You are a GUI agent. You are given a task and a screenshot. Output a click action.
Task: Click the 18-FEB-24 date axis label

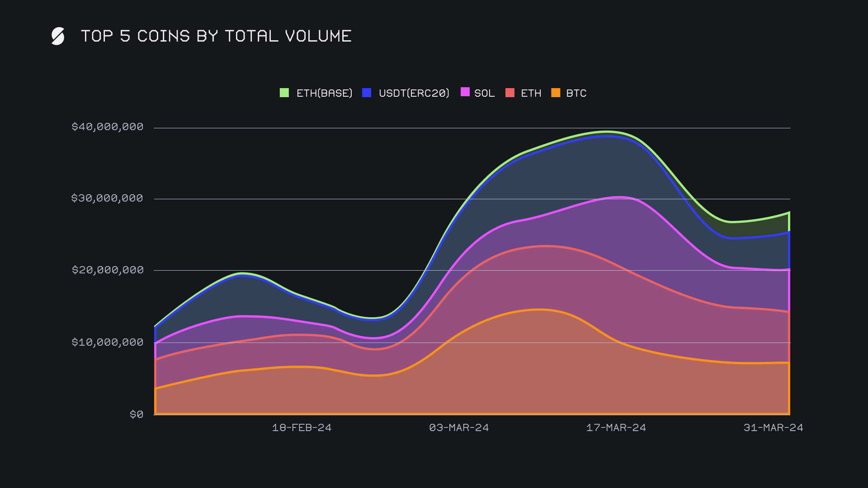[x=302, y=427]
